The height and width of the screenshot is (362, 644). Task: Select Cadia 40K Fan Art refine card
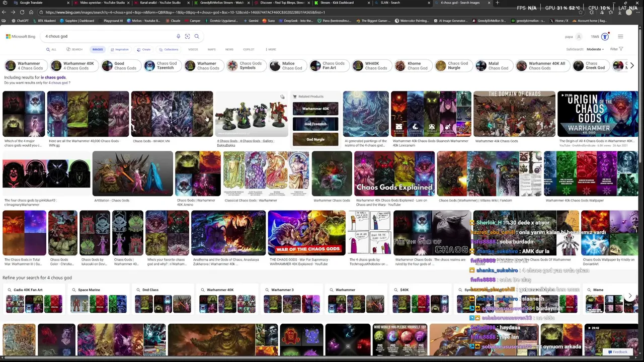tap(34, 300)
